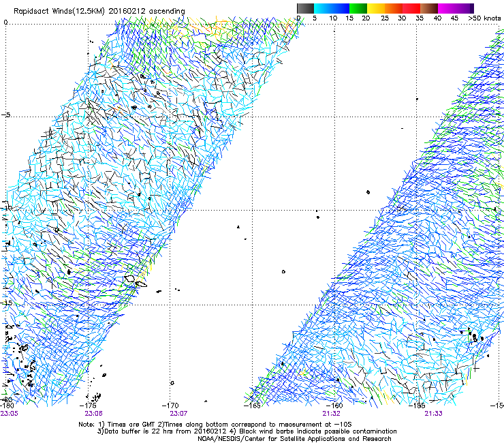This screenshot has width=504, height=443.
Task: Click the purple '23:06' time stamp
Action: (93, 414)
